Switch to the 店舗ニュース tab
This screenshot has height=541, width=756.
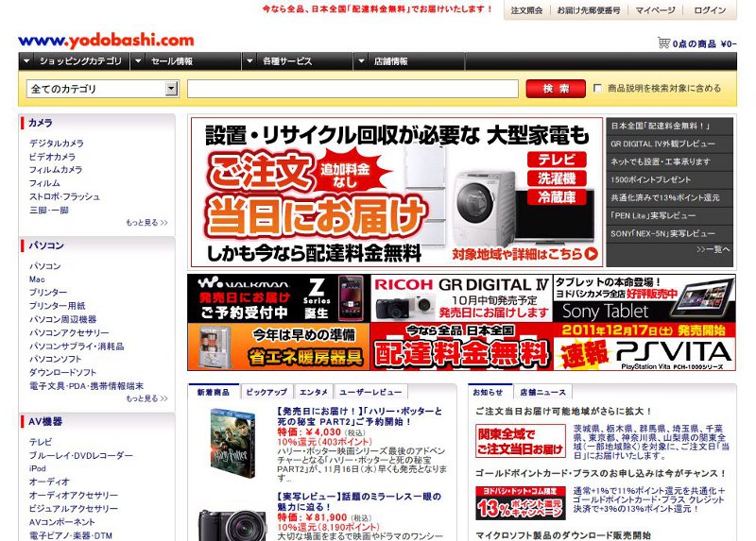[x=543, y=391]
